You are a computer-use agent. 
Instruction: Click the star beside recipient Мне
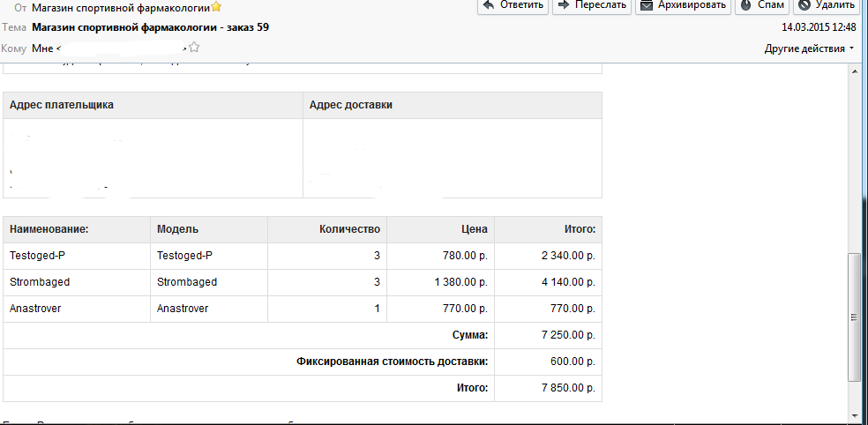point(194,48)
